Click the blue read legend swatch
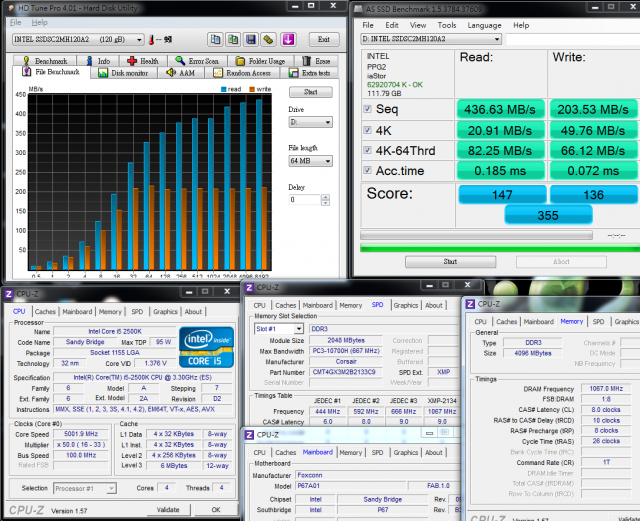 click(x=224, y=89)
